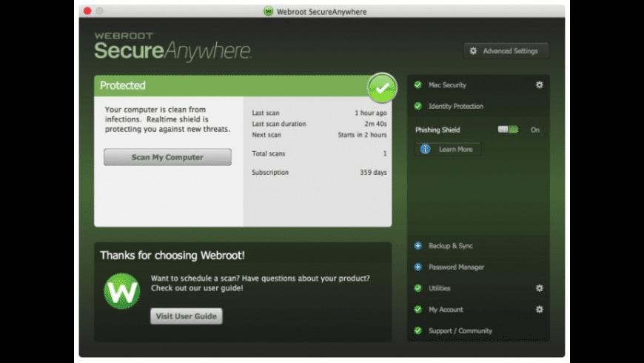The height and width of the screenshot is (363, 644).
Task: Open the Backup & Sync section
Action: (478, 246)
